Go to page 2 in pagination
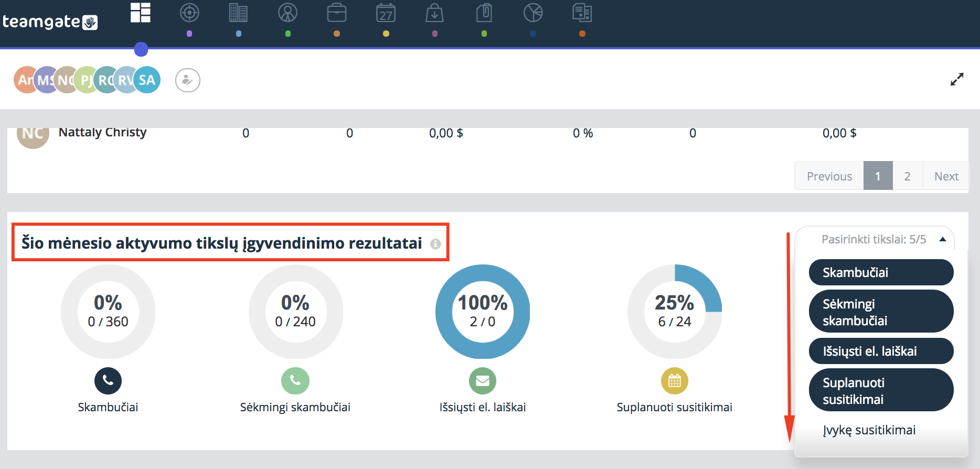This screenshot has width=980, height=469. 907,176
